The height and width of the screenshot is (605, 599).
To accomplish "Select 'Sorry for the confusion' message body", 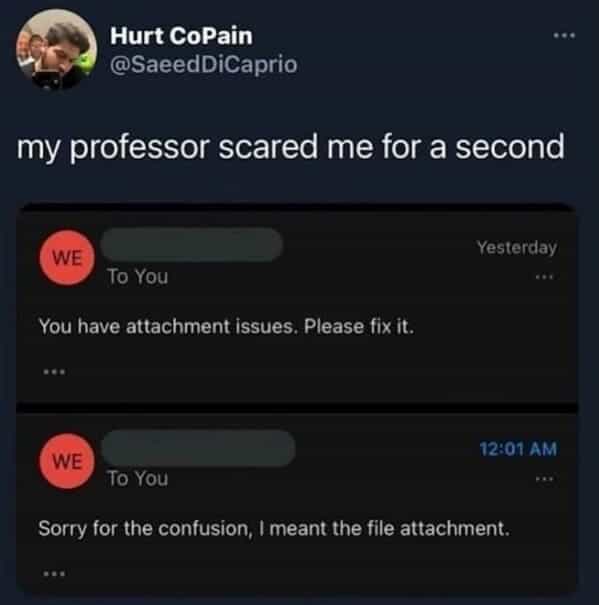I will click(x=274, y=529).
